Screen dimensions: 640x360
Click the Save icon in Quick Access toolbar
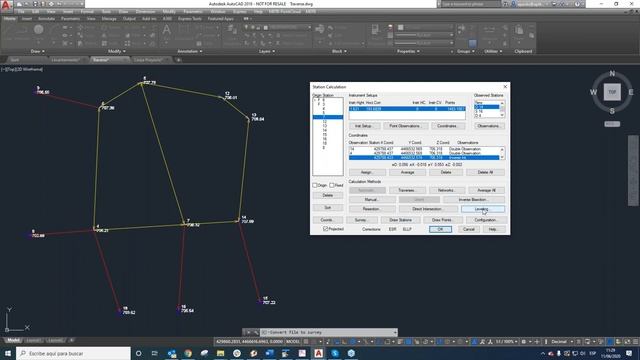coord(36,4)
